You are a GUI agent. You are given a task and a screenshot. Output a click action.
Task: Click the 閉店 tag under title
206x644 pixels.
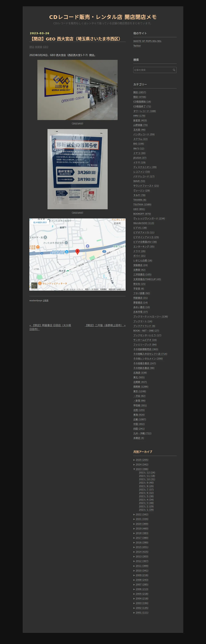click(x=32, y=47)
